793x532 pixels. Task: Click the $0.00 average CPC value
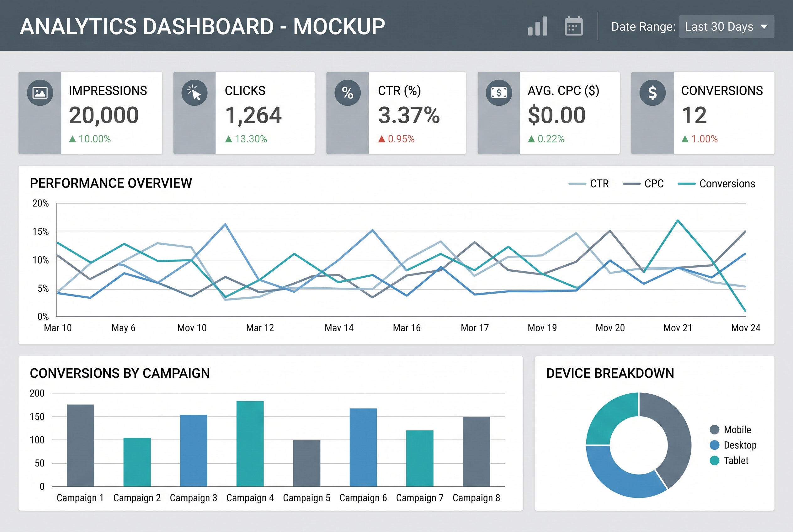tap(557, 115)
